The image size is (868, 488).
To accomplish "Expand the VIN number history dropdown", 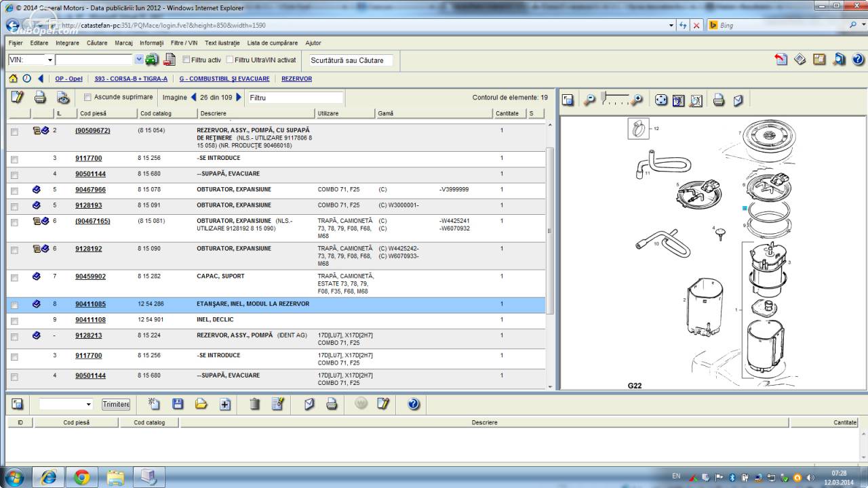I will [139, 60].
